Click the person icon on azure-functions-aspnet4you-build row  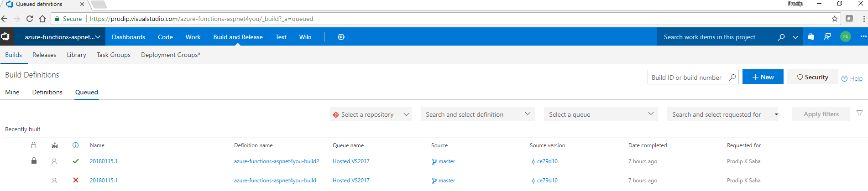click(x=54, y=180)
